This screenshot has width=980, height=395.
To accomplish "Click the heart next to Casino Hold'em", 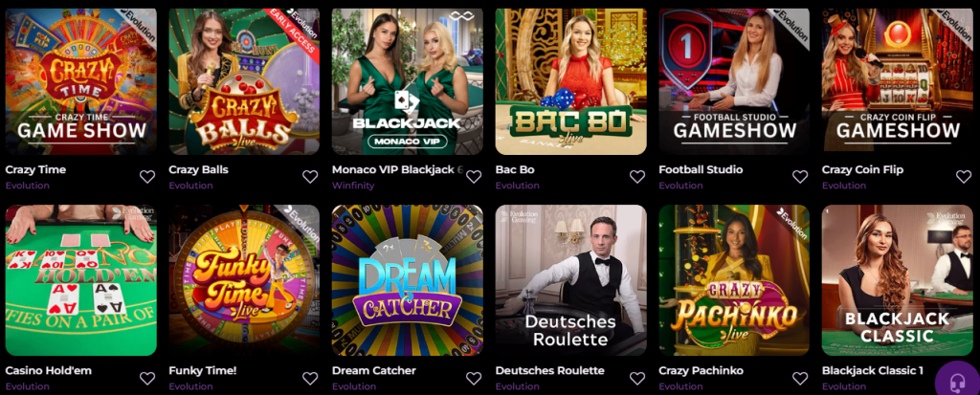I will coord(146,378).
